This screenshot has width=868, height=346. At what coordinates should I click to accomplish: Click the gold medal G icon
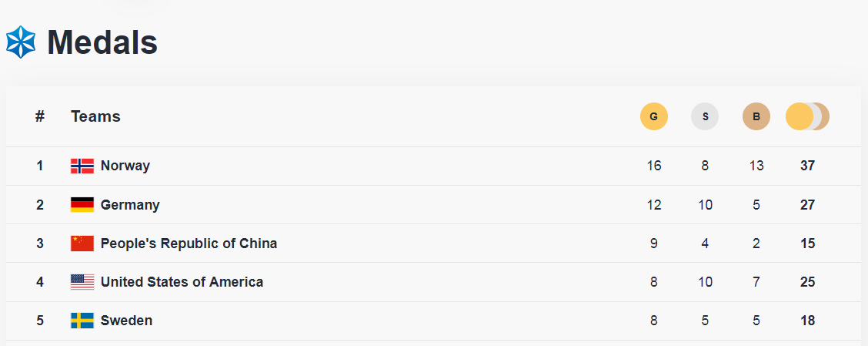[x=653, y=116]
